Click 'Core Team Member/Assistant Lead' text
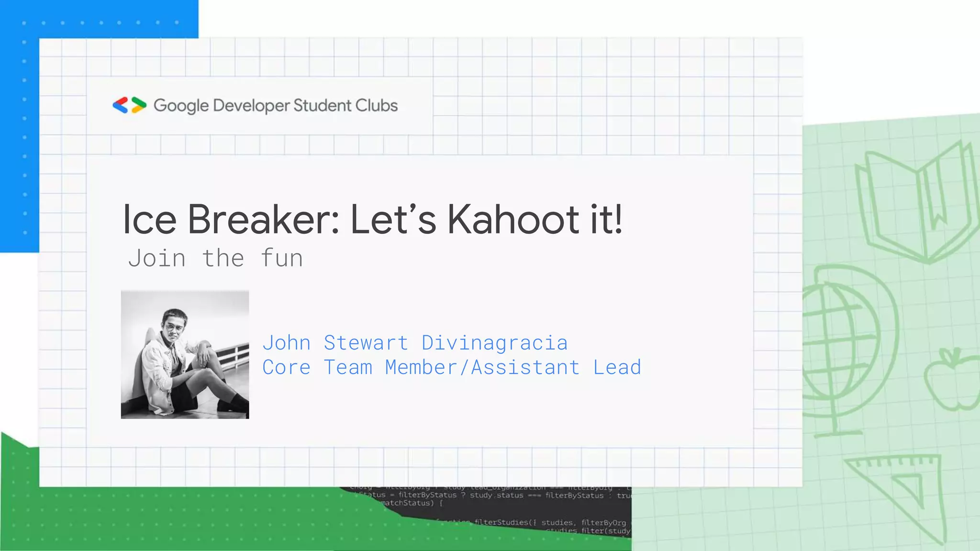980x551 pixels. (x=452, y=367)
